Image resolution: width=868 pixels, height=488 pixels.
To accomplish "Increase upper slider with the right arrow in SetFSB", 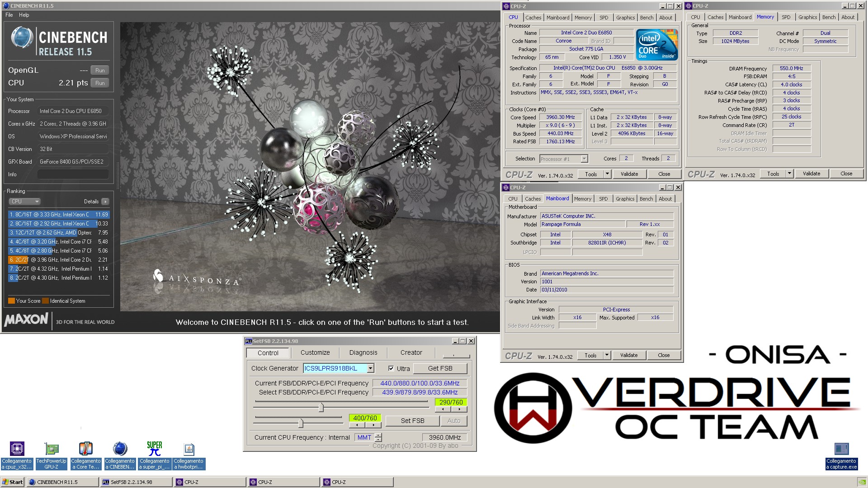I will [459, 409].
